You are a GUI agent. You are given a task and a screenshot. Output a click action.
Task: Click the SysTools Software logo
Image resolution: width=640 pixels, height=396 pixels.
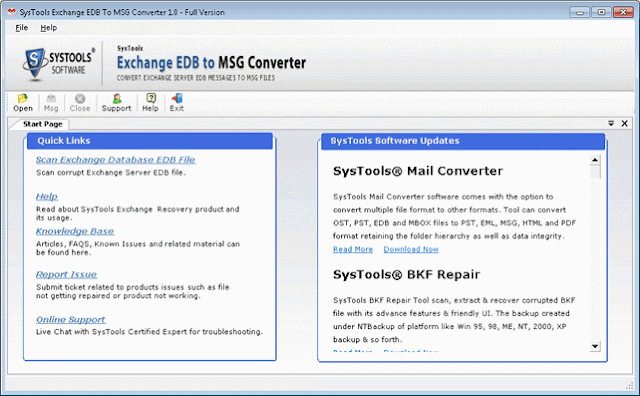click(x=59, y=64)
